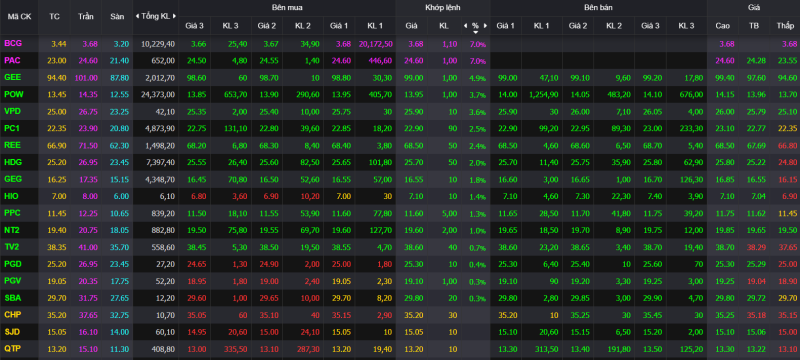Click the TC column header
The height and width of the screenshot is (360, 800).
[55, 16]
